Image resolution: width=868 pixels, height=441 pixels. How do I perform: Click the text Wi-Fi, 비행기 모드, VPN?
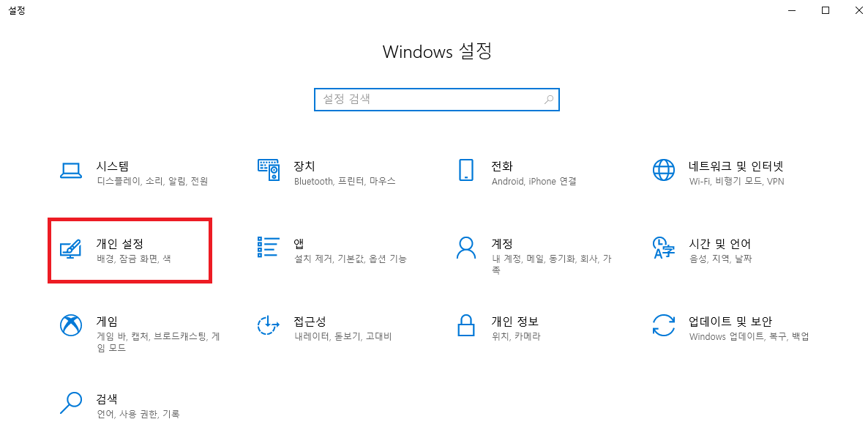point(737,181)
